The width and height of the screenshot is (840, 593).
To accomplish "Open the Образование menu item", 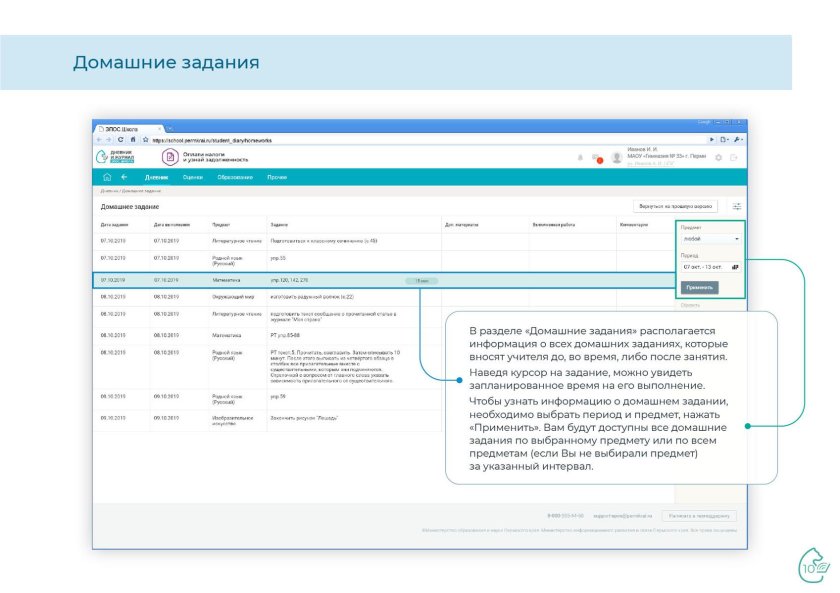I will pos(235,177).
